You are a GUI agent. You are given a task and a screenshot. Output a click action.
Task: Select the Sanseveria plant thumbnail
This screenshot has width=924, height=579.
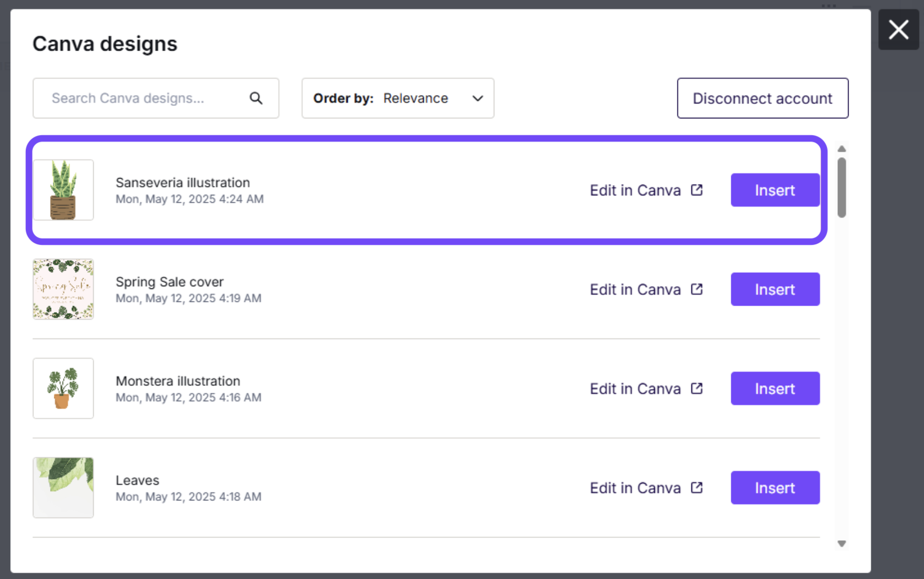coord(63,190)
